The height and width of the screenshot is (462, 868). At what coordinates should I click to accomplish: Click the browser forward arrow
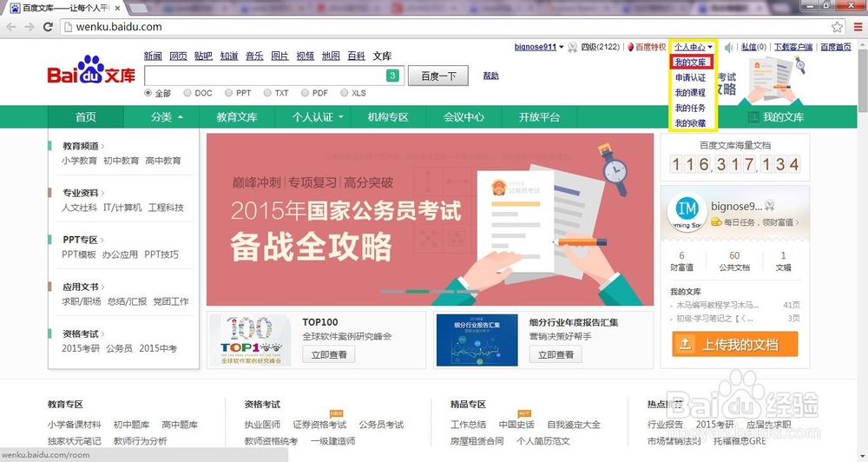tap(30, 27)
